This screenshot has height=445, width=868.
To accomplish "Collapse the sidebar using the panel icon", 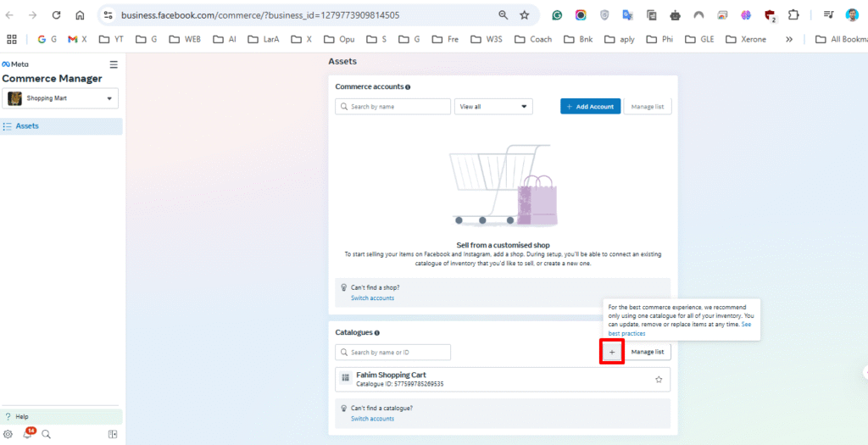I will pyautogui.click(x=113, y=435).
